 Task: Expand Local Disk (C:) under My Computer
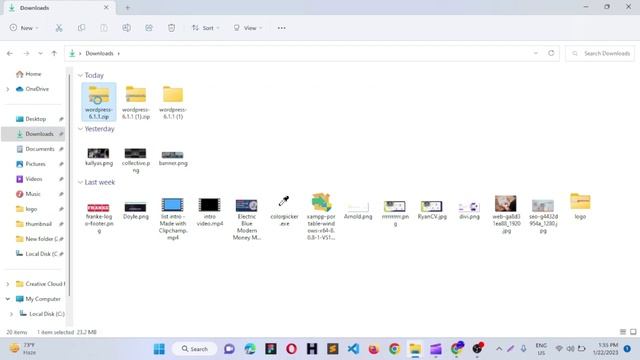(11, 314)
